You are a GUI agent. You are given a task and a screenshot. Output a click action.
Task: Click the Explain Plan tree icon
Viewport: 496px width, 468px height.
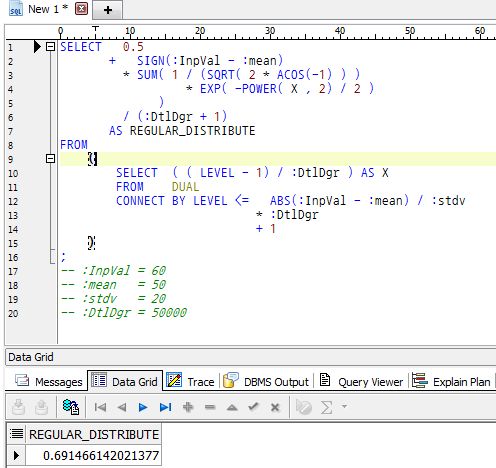point(420,380)
